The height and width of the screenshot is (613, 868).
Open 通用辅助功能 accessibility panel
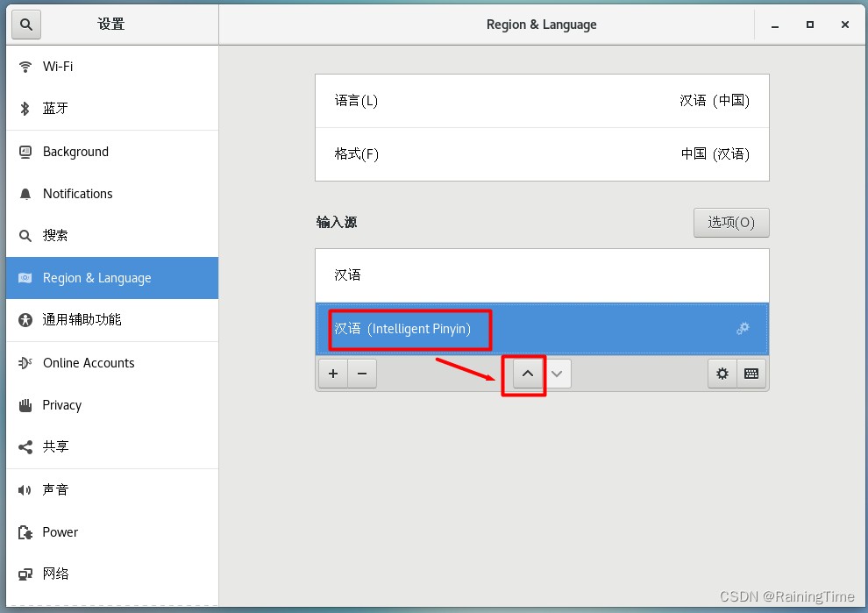pyautogui.click(x=112, y=320)
